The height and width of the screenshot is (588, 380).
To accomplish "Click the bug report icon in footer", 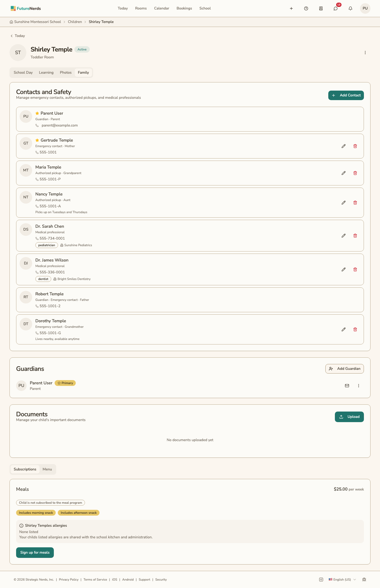I will [x=364, y=580].
